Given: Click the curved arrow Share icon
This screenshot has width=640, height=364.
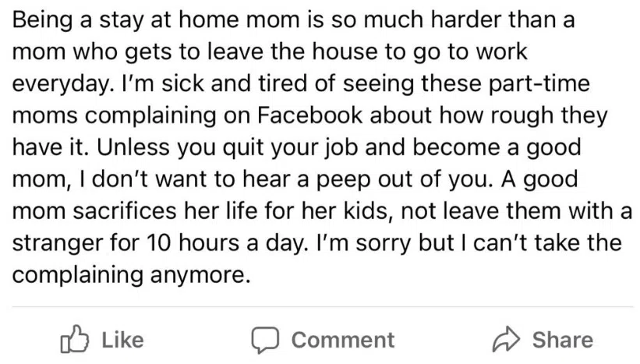Looking at the screenshot, I should (x=506, y=340).
